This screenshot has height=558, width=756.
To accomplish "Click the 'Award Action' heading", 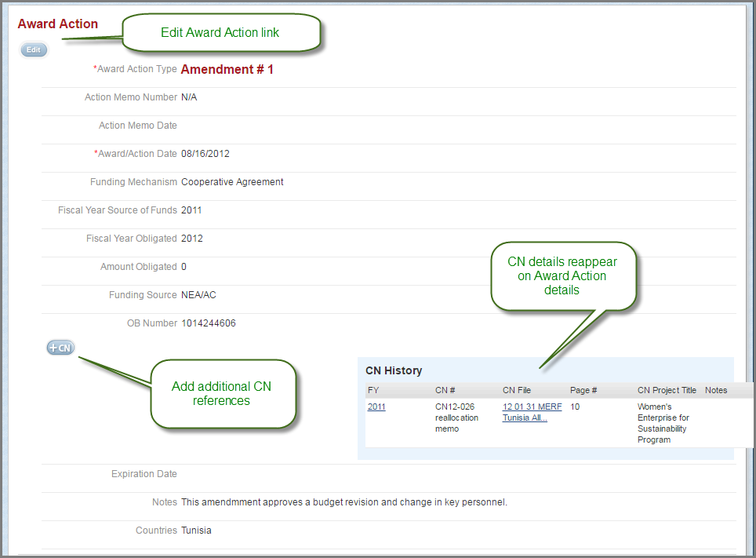I will coord(58,24).
